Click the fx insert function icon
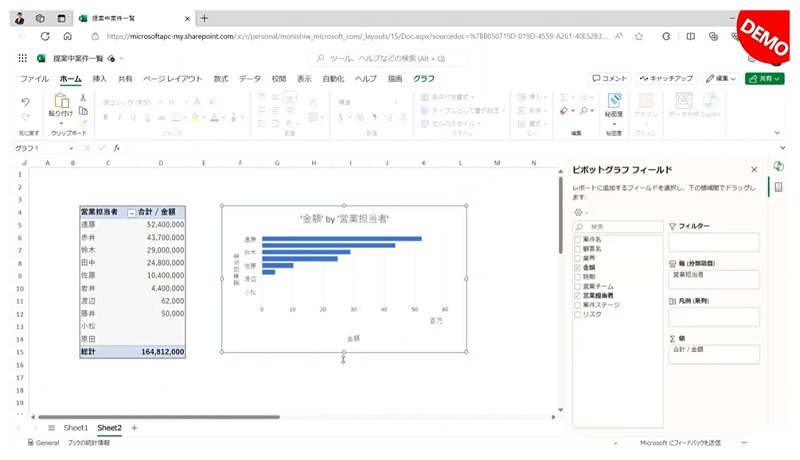 click(116, 148)
